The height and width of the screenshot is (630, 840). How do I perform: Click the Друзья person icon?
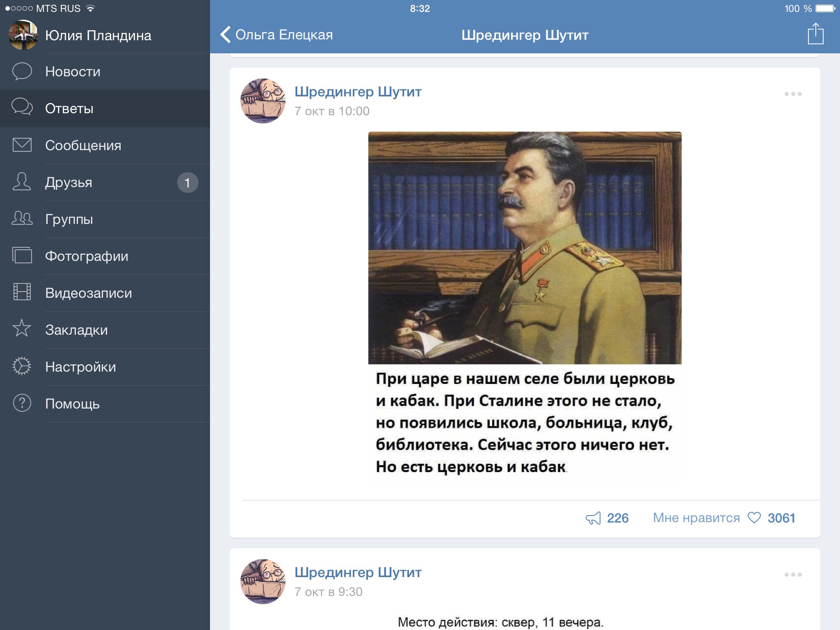[x=22, y=181]
